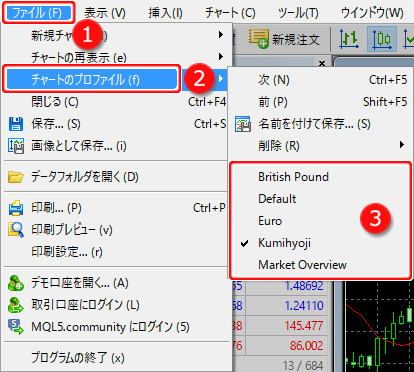This screenshot has height=372, width=414.
Task: Click the 保存... (S) floppy disk icon
Action: click(16, 124)
